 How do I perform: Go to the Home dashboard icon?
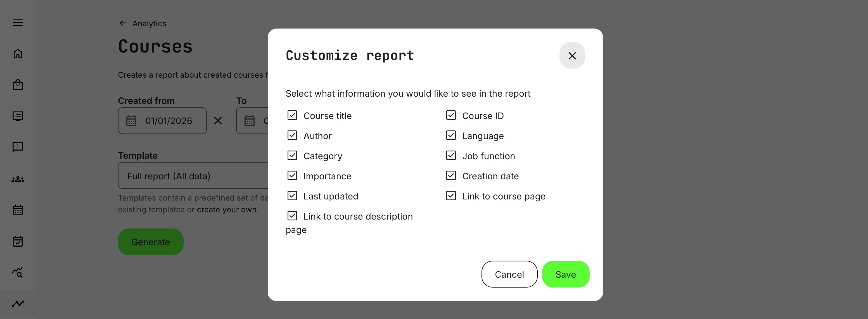pyautogui.click(x=18, y=54)
